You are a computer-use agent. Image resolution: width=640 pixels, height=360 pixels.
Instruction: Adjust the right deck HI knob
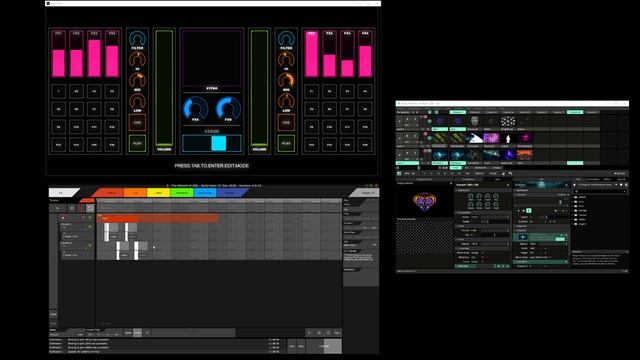(x=286, y=60)
